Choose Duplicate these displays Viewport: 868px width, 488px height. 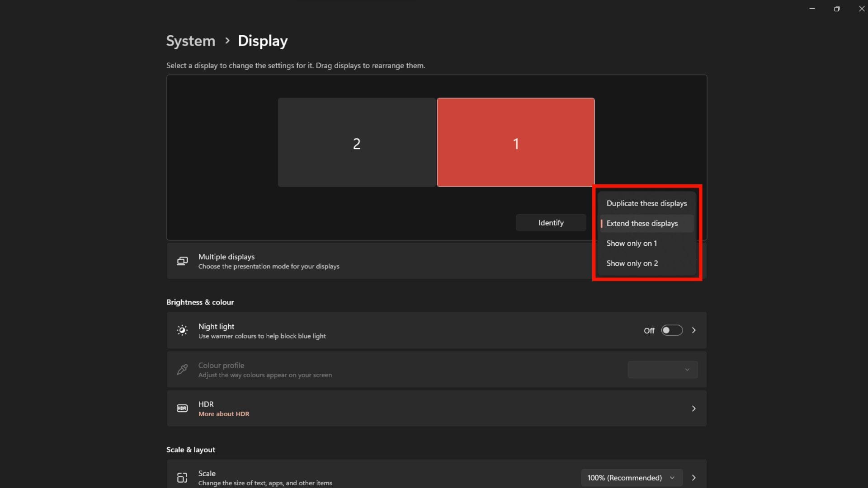[x=646, y=203]
